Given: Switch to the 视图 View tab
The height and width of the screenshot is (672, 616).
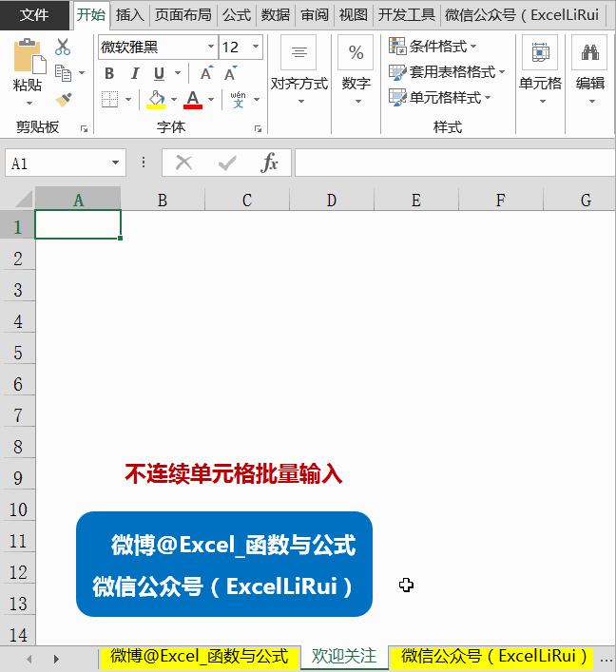Looking at the screenshot, I should point(354,15).
